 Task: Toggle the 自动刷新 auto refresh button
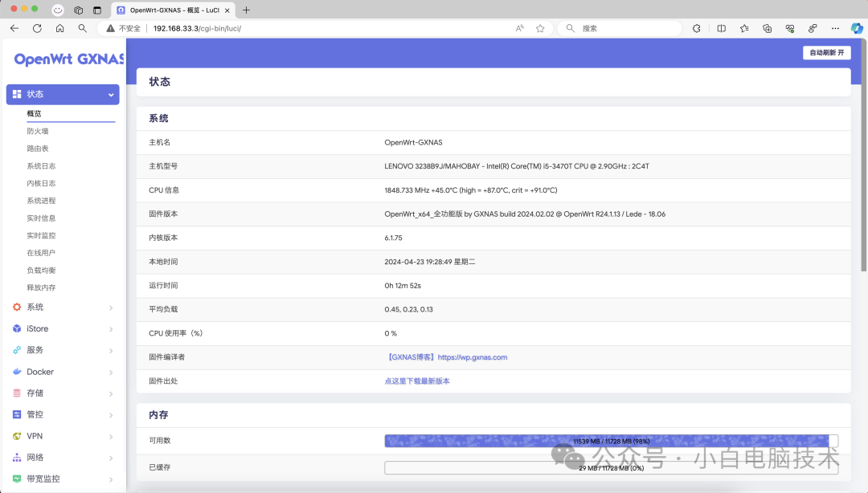[x=826, y=53]
